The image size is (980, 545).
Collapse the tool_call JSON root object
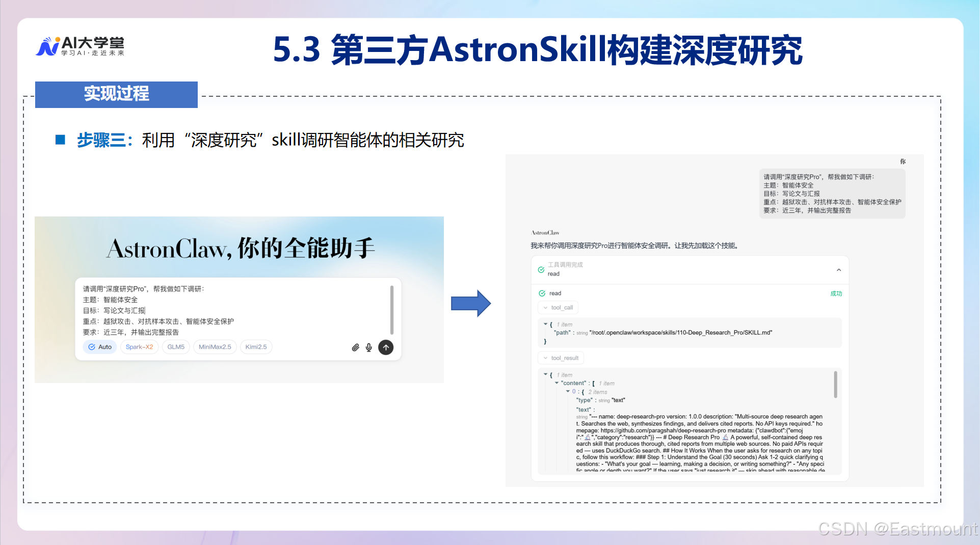click(x=545, y=324)
